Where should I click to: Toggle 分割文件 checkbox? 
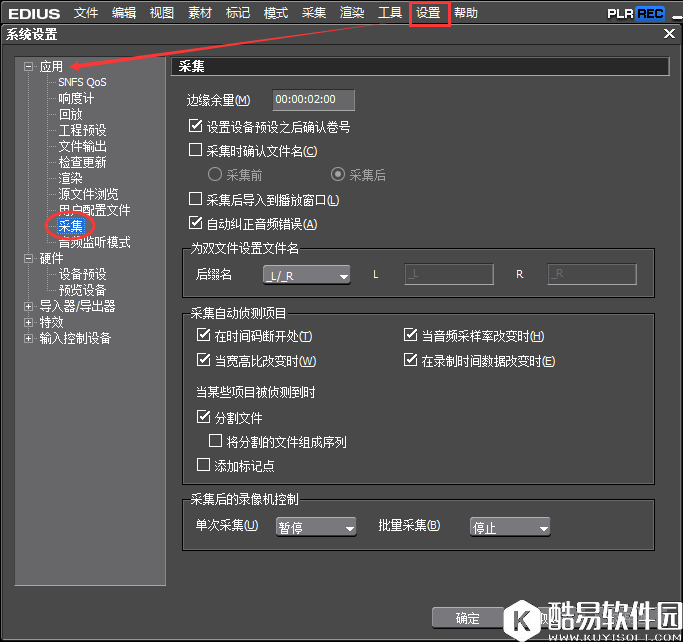click(x=203, y=417)
